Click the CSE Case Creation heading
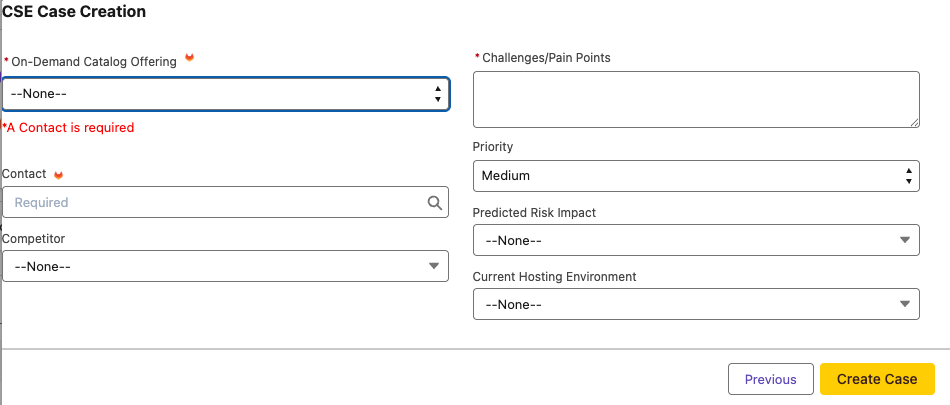The width and height of the screenshot is (950, 405). coord(74,11)
